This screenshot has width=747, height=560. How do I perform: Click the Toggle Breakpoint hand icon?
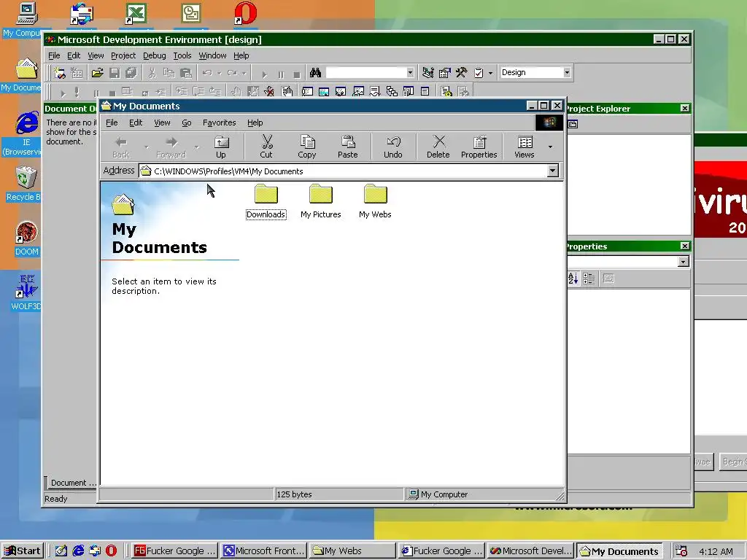236,91
